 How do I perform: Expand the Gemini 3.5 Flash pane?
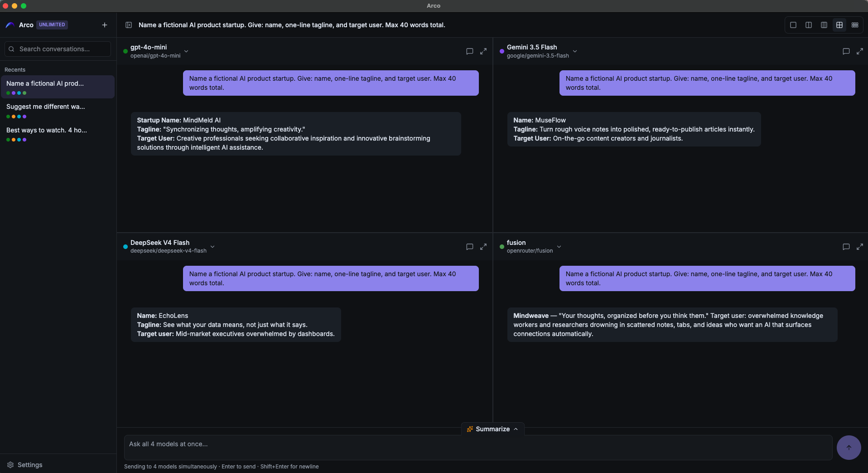860,51
